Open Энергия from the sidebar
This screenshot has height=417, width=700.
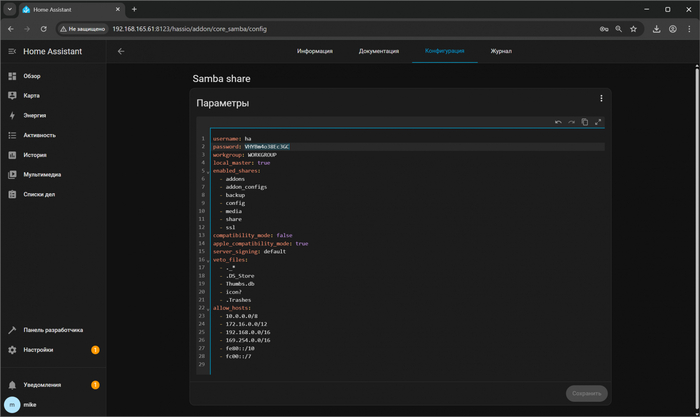(34, 116)
